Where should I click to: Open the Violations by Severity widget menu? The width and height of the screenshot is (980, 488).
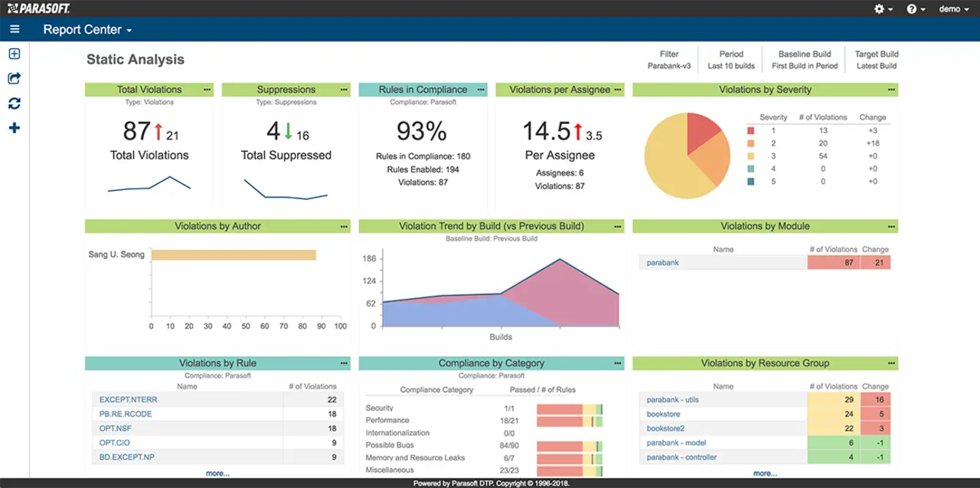coord(890,90)
